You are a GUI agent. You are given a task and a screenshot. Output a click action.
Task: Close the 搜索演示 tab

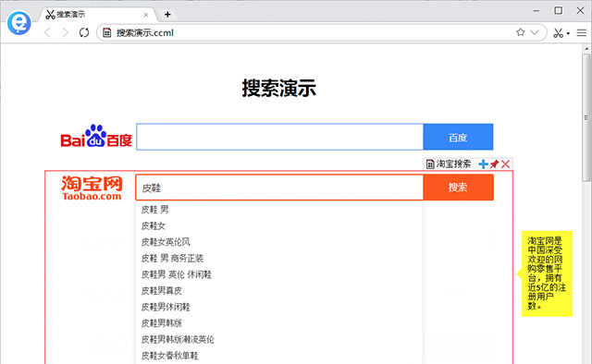[146, 15]
